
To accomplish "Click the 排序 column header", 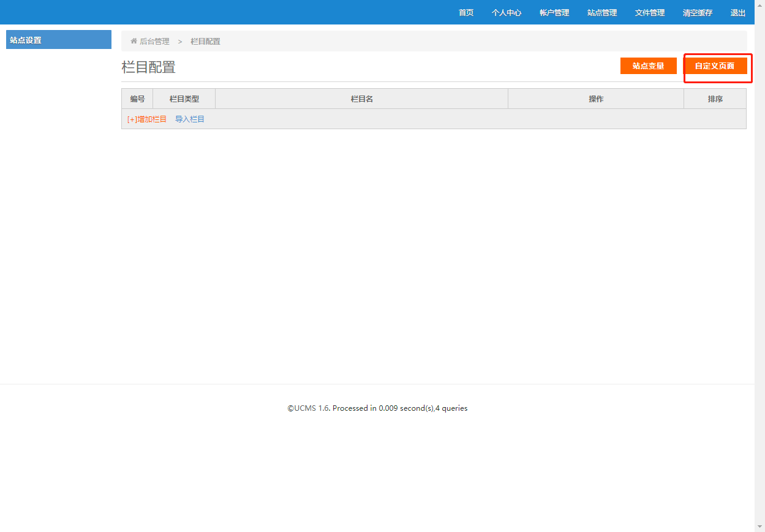I will 715,99.
